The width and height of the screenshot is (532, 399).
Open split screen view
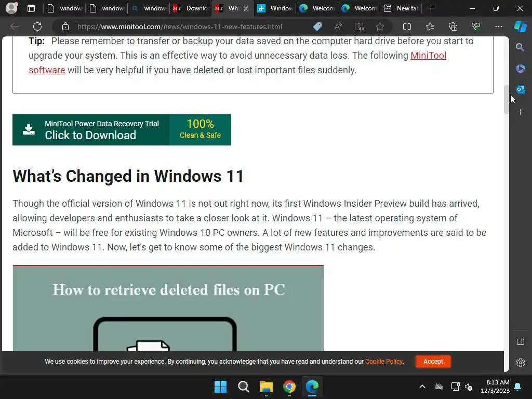(x=407, y=26)
